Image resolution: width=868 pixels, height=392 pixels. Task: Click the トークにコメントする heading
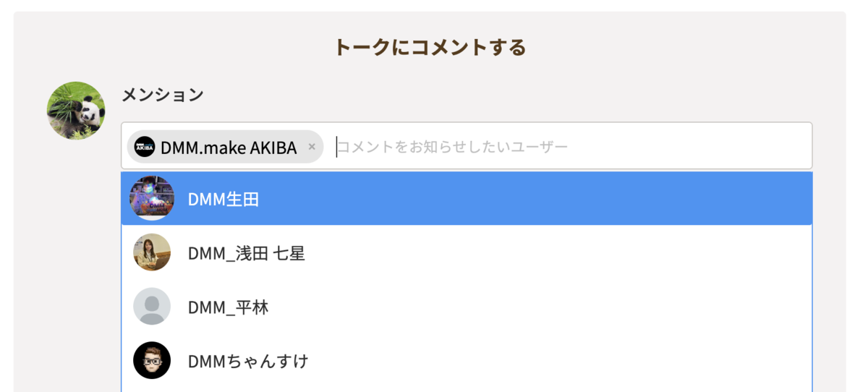(430, 48)
